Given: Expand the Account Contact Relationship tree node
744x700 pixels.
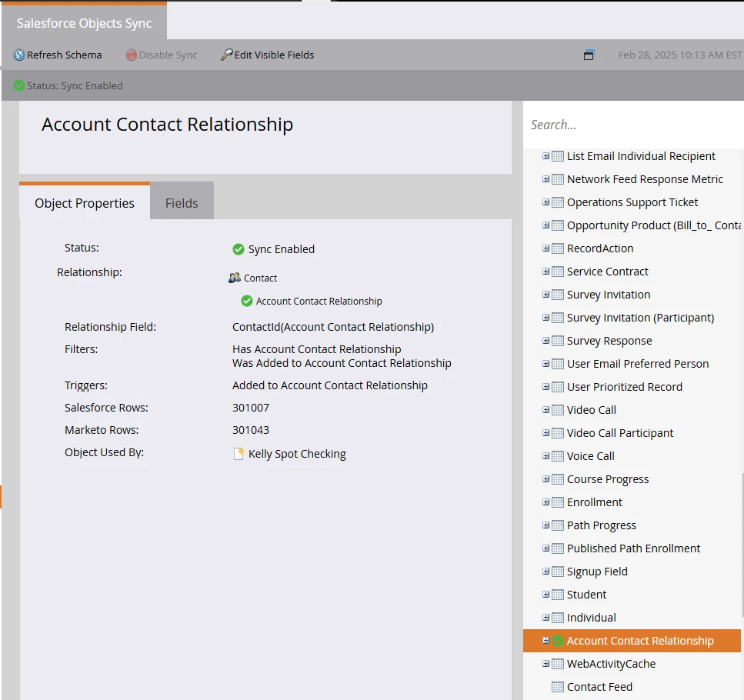Looking at the screenshot, I should point(545,641).
